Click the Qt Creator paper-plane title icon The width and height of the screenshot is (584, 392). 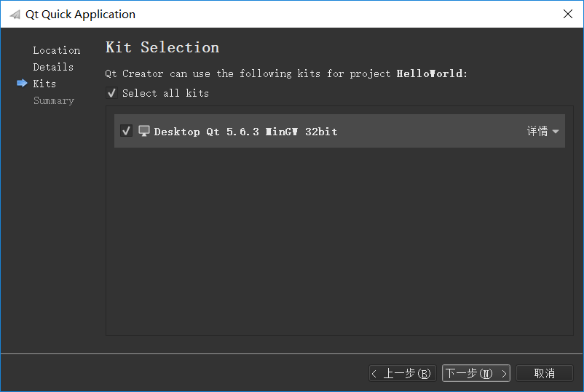pyautogui.click(x=15, y=15)
